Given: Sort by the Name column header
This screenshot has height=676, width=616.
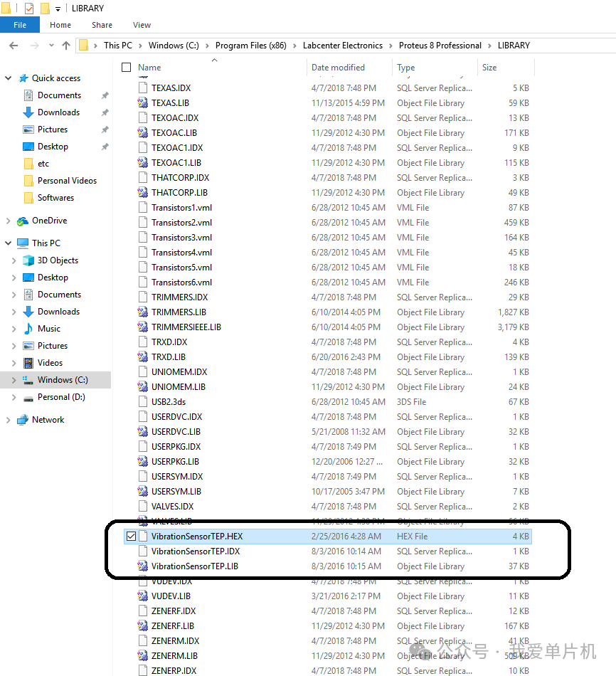Looking at the screenshot, I should 149,68.
